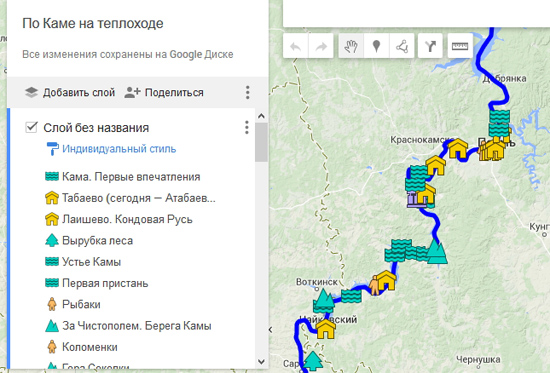Image resolution: width=550 pixels, height=373 pixels.
Task: Open the layer options three-dot menu
Action: point(247,127)
